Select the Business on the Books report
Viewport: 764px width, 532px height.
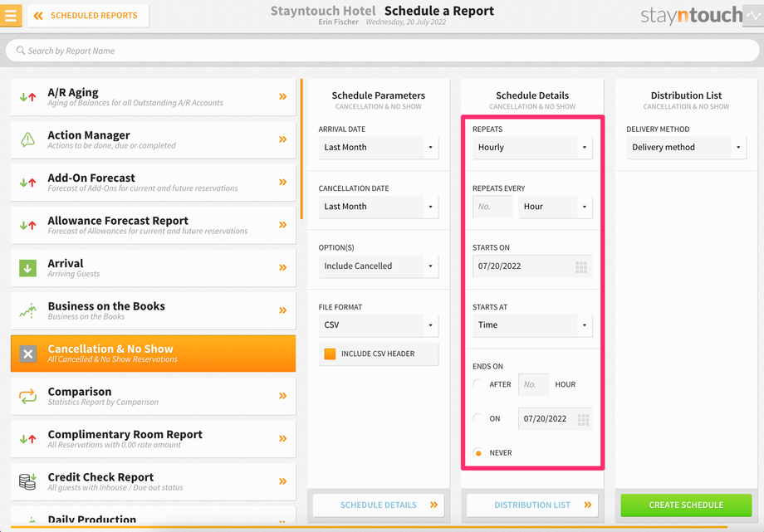click(x=153, y=311)
